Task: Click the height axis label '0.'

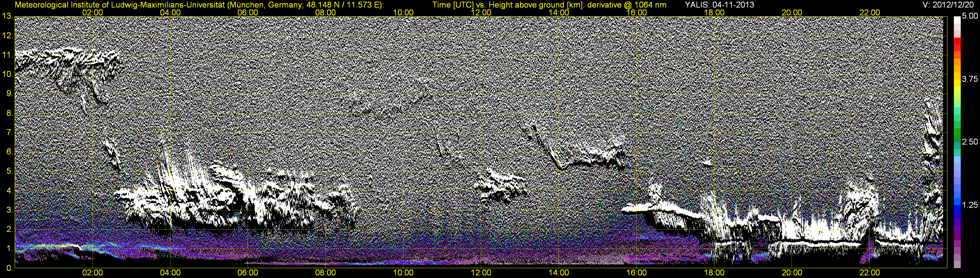Action: point(9,268)
